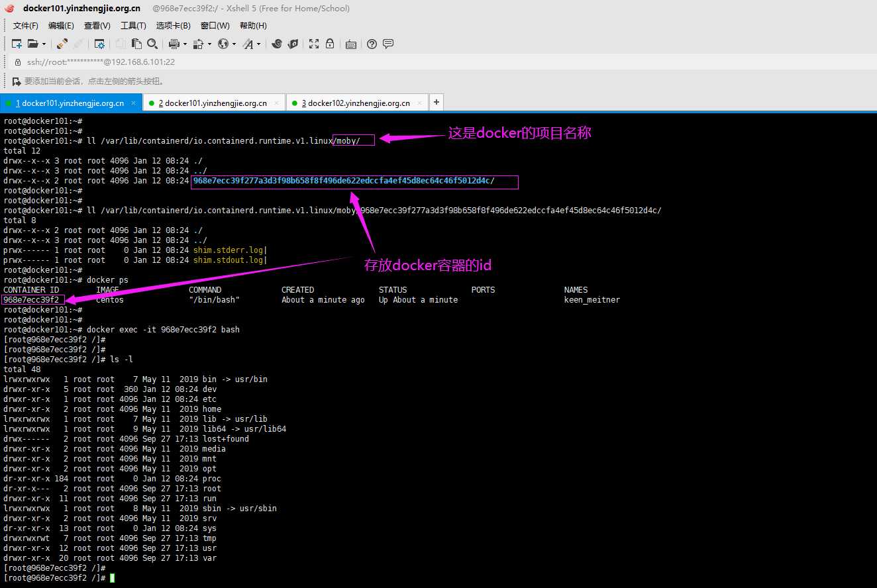877x588 pixels.
Task: Click the terminal cursor at the last prompt
Action: click(x=112, y=578)
